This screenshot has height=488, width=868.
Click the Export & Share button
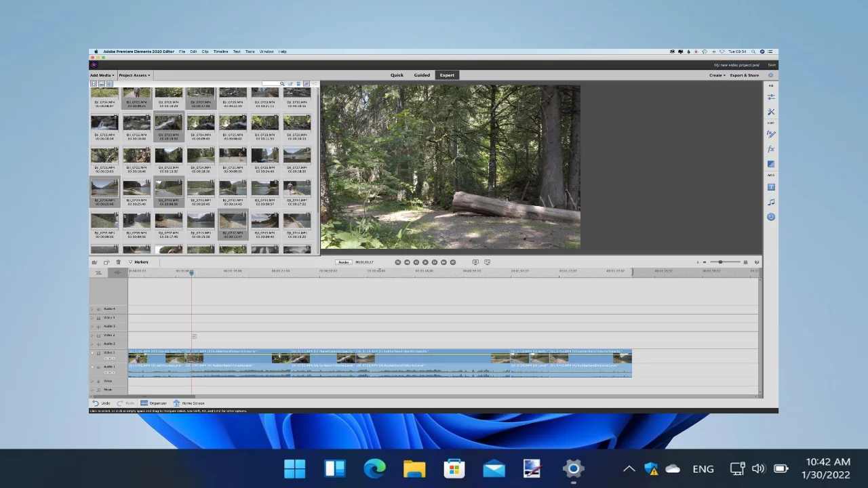(x=745, y=75)
